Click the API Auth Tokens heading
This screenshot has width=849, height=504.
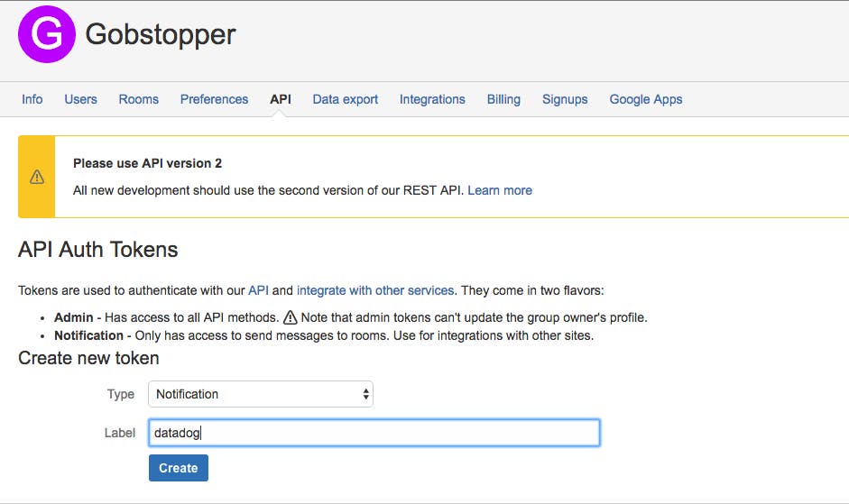(x=98, y=250)
